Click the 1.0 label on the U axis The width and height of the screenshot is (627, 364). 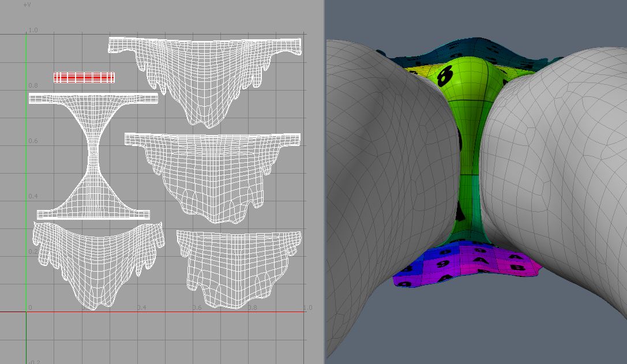[307, 307]
